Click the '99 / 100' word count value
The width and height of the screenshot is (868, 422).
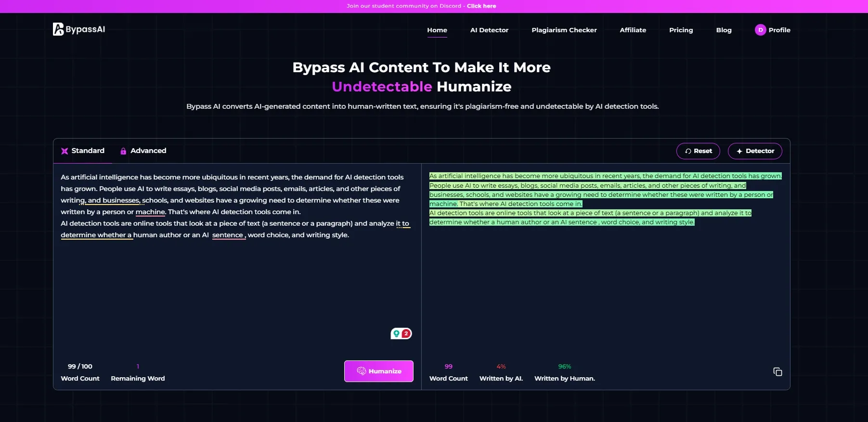(x=80, y=366)
